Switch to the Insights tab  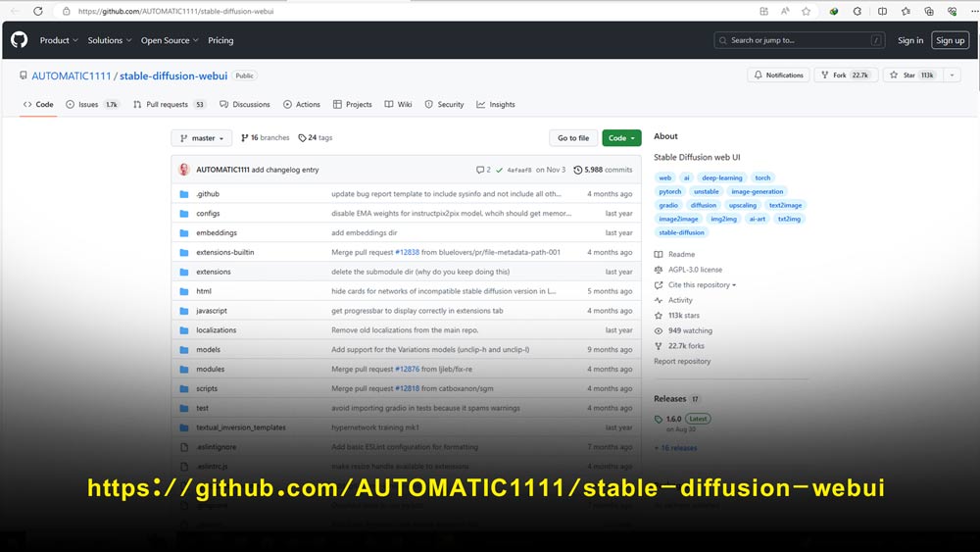tap(496, 104)
